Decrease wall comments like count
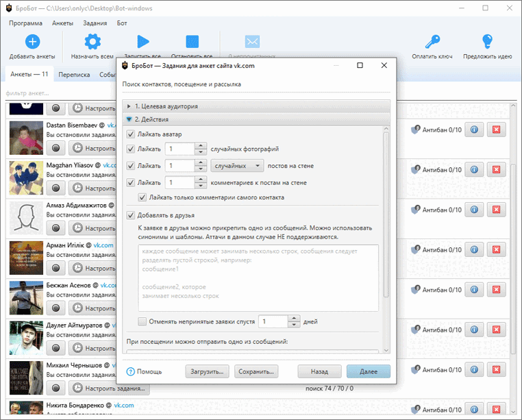522x420 pixels. (x=201, y=186)
